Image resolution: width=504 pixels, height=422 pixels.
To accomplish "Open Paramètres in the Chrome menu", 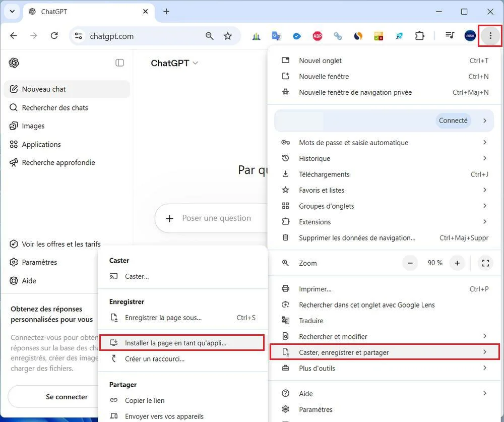I will 385,409.
